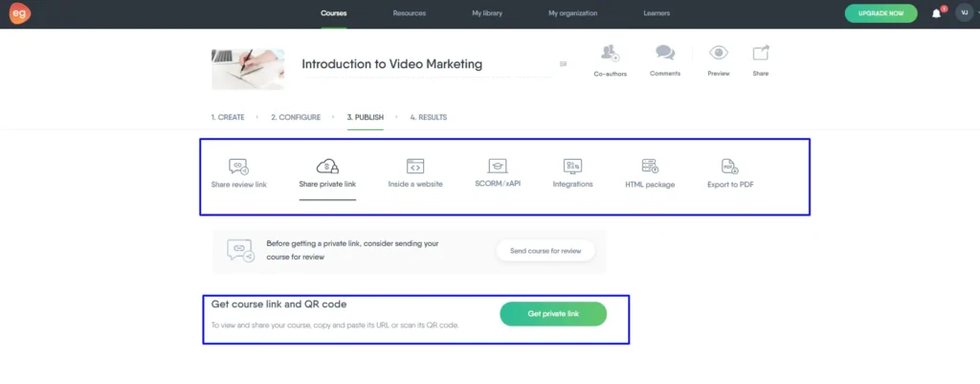
Task: Click the Send course for review button
Action: pos(546,251)
